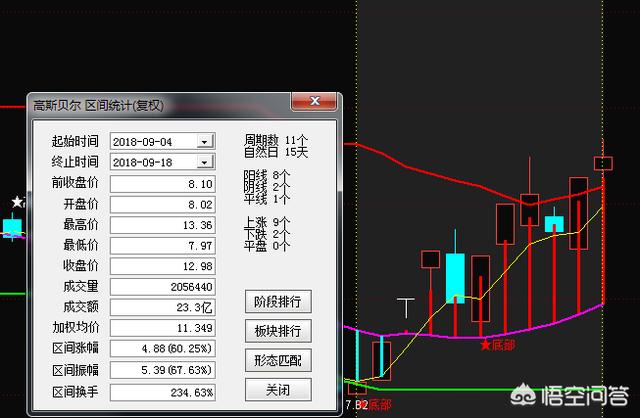Click the 开盘价 field showing 8.02
The width and height of the screenshot is (640, 418).
[x=162, y=205]
